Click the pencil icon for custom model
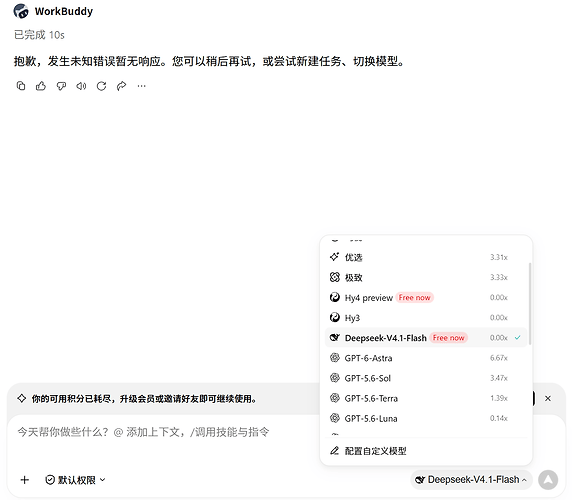The height and width of the screenshot is (500, 572). coord(334,451)
